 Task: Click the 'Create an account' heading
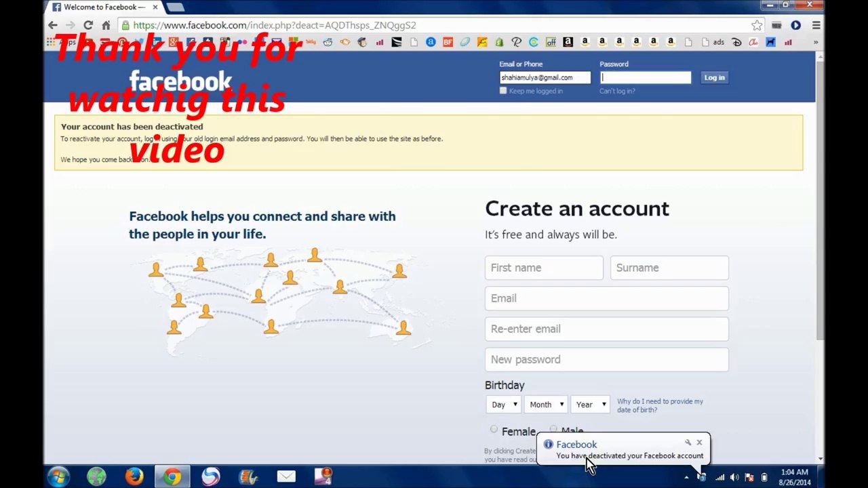[x=577, y=209]
